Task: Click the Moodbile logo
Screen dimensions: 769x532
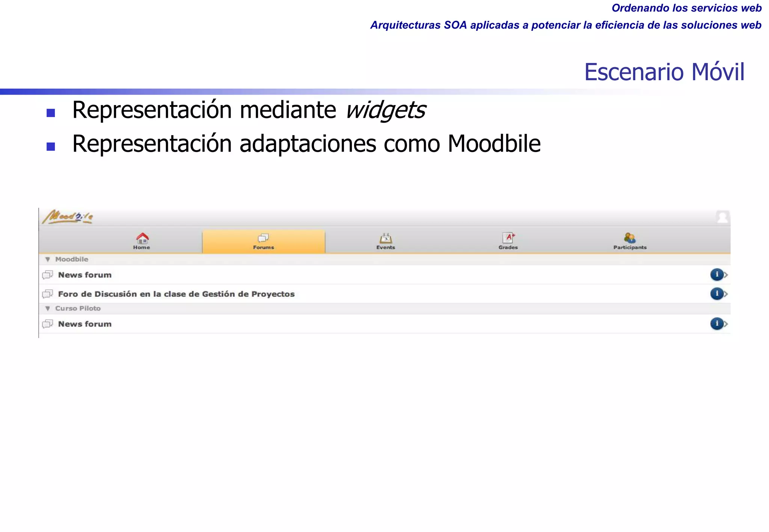Action: (68, 217)
